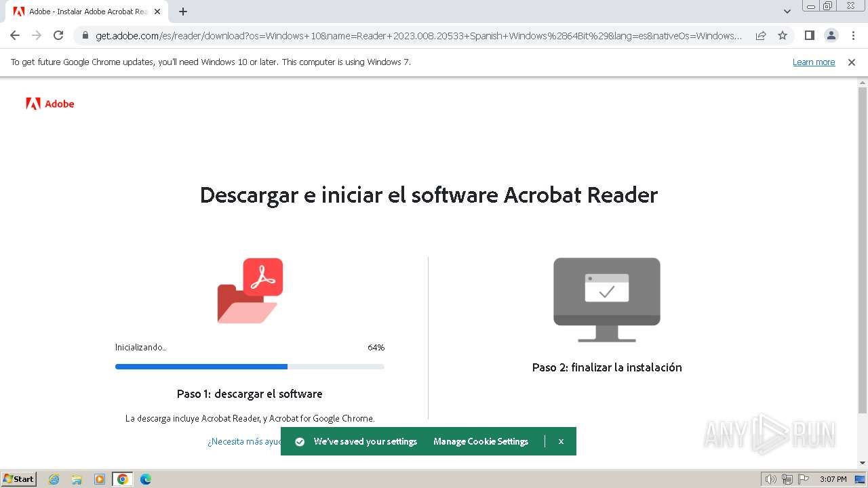Image resolution: width=868 pixels, height=488 pixels.
Task: Click the Descargar e iniciar heading
Action: 429,195
